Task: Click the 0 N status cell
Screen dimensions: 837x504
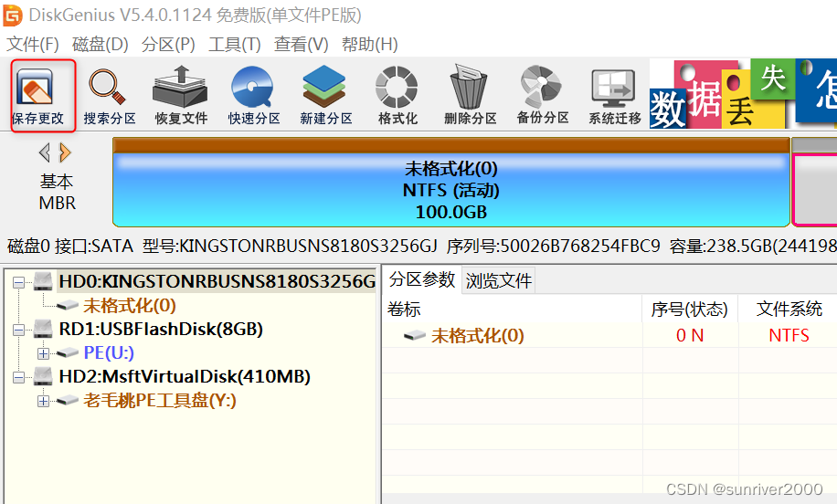Action: (x=690, y=335)
